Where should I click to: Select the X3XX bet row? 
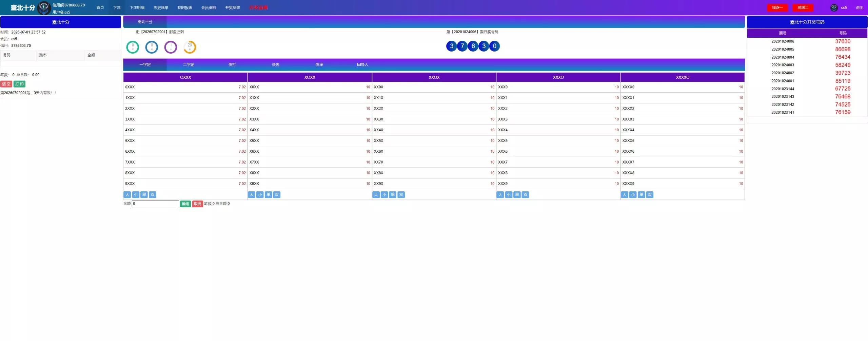pos(310,119)
